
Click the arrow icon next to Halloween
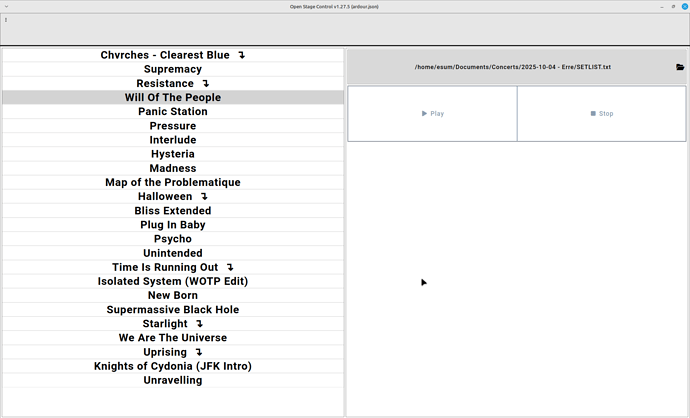click(x=205, y=197)
